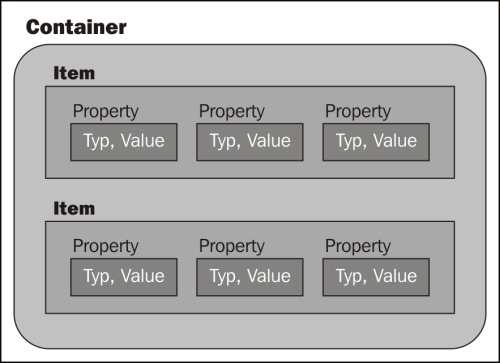Click middle Property label in bottom Item
Viewport: 500px width, 363px height.
(x=232, y=247)
